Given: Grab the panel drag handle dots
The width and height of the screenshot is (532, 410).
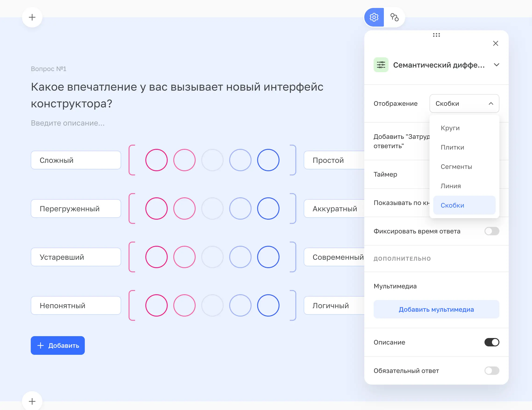Looking at the screenshot, I should click(436, 35).
